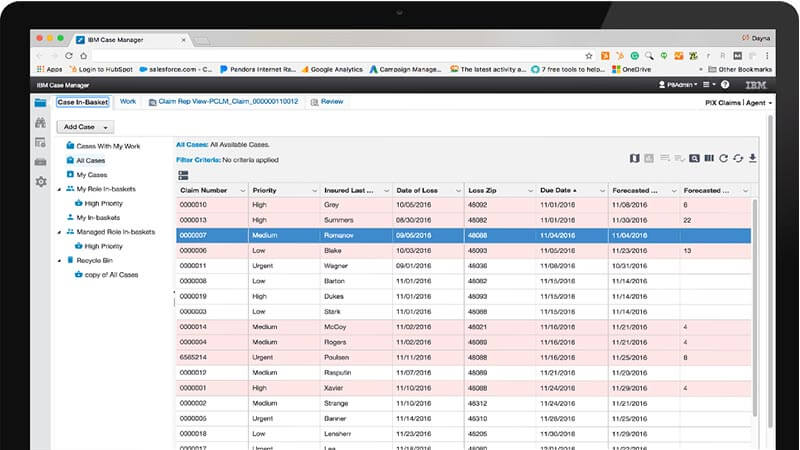Open the list menu dropdown beside PliAdmin

pyautogui.click(x=709, y=85)
